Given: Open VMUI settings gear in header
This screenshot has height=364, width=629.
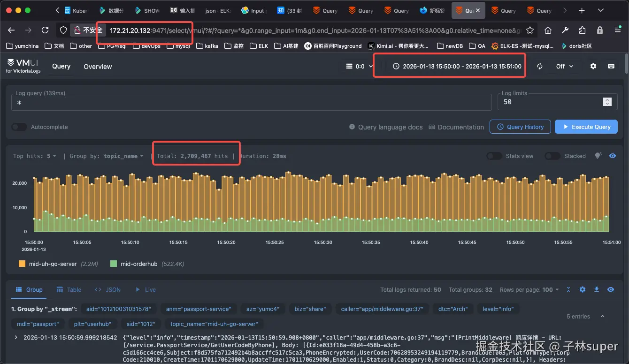Looking at the screenshot, I should tap(593, 66).
